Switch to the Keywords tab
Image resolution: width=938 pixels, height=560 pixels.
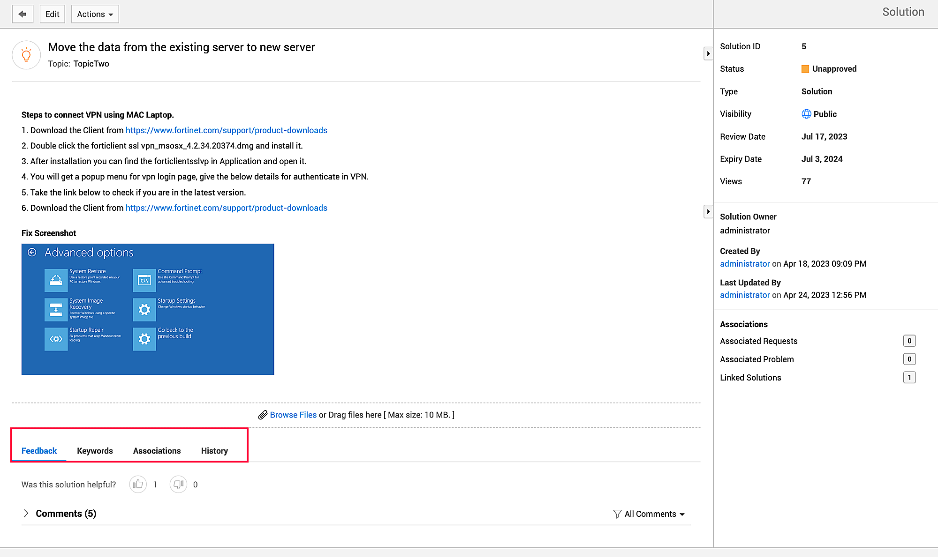pos(95,451)
